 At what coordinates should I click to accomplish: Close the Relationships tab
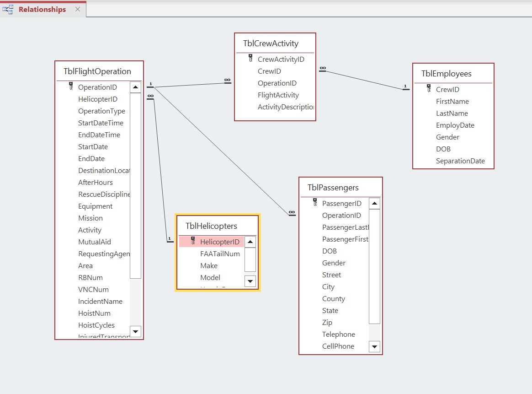point(77,9)
